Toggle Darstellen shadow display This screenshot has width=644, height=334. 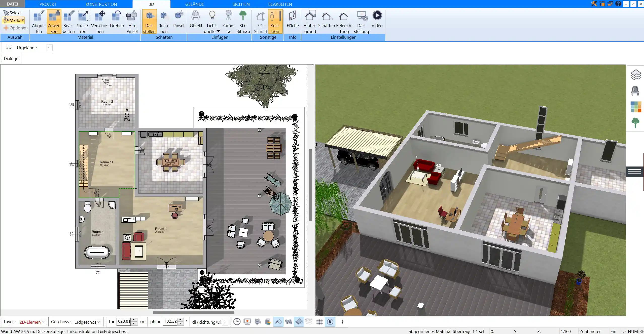coord(149,22)
